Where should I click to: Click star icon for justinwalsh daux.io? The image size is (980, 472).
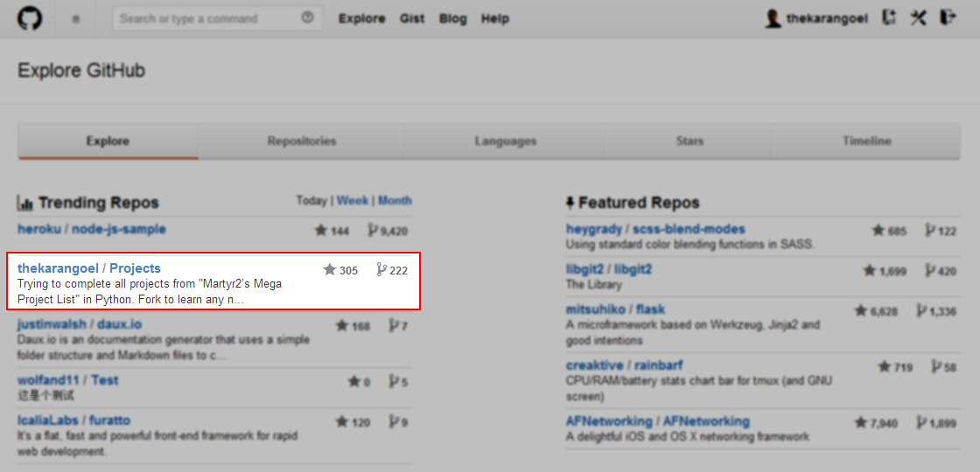coord(341,325)
